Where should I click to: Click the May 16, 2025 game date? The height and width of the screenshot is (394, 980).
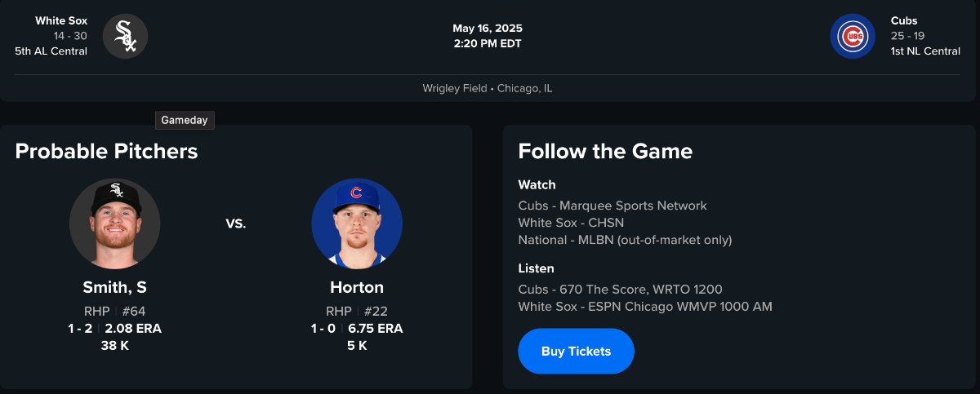click(488, 29)
